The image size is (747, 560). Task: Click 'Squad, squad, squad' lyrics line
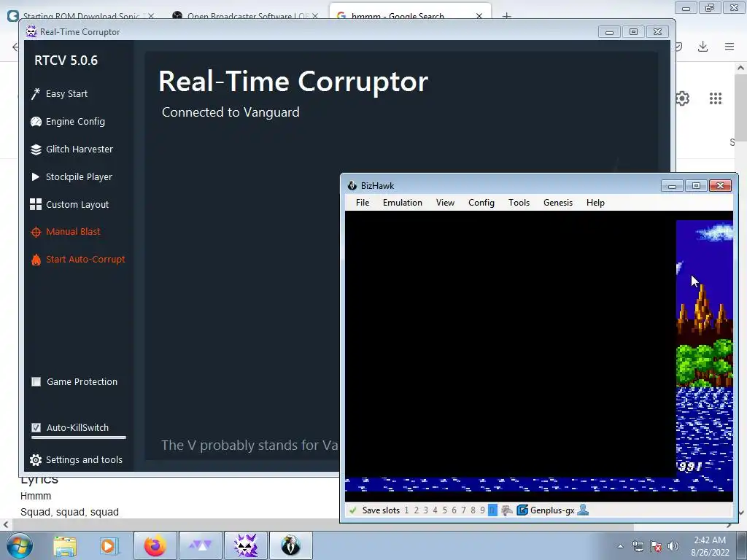69,513
